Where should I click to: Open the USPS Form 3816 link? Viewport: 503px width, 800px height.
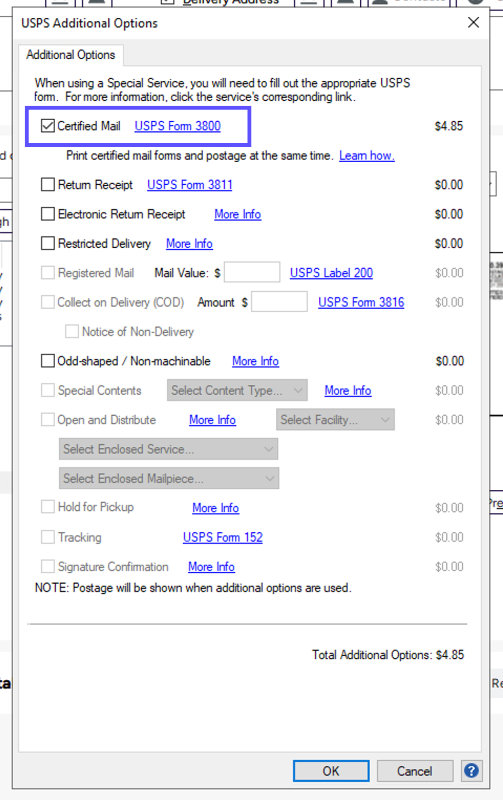361,303
